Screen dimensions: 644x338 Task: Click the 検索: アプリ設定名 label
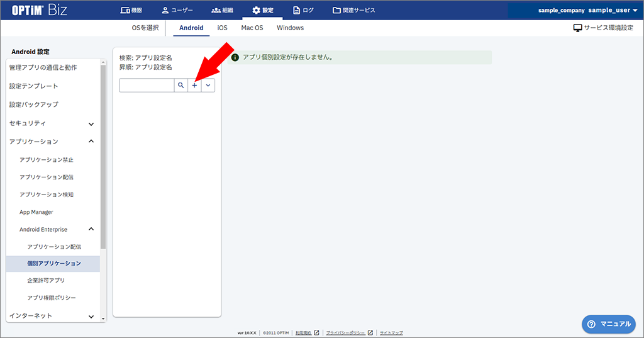pyautogui.click(x=146, y=58)
